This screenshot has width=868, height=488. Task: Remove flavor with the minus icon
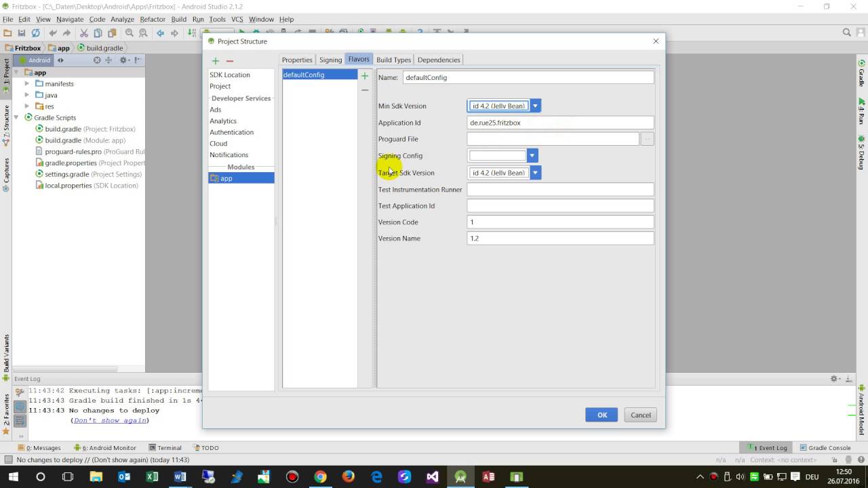(365, 90)
